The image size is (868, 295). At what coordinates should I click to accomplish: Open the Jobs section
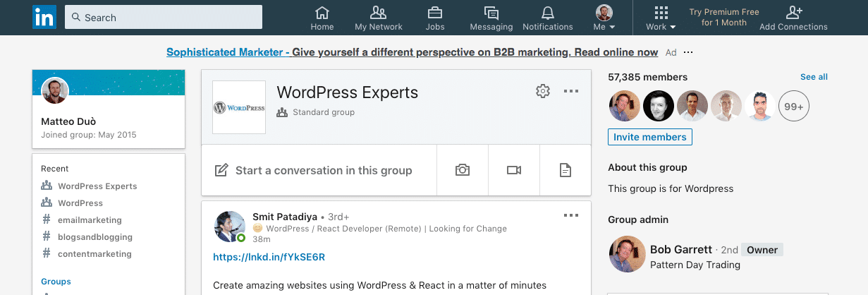click(x=435, y=18)
